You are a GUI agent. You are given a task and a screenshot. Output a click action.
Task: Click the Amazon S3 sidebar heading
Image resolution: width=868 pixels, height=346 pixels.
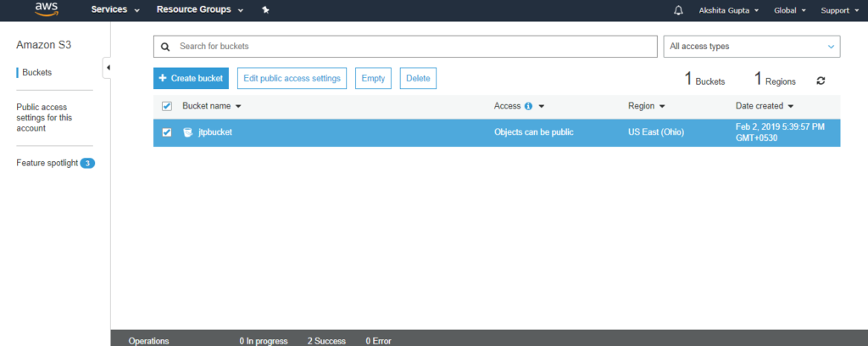click(x=44, y=45)
